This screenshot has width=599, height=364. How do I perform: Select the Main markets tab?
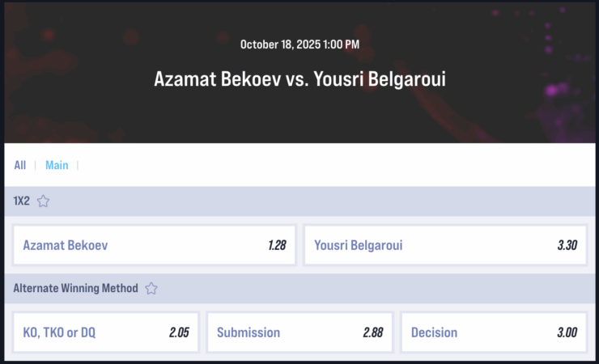(57, 165)
